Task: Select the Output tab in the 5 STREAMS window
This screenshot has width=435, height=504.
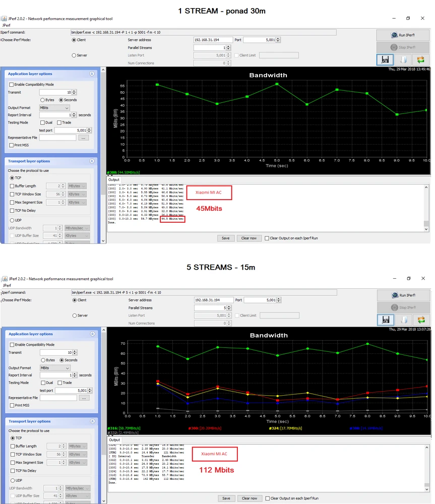Action: click(114, 440)
